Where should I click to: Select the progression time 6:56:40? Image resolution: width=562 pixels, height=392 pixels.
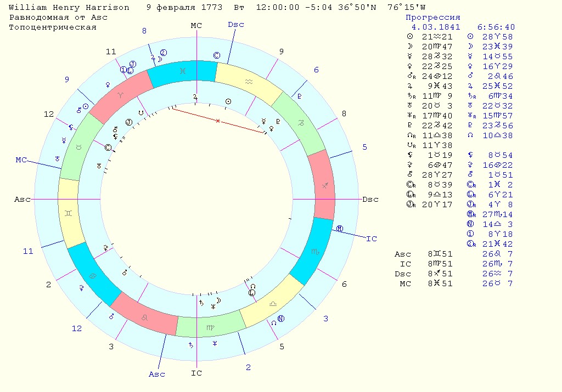coord(496,27)
